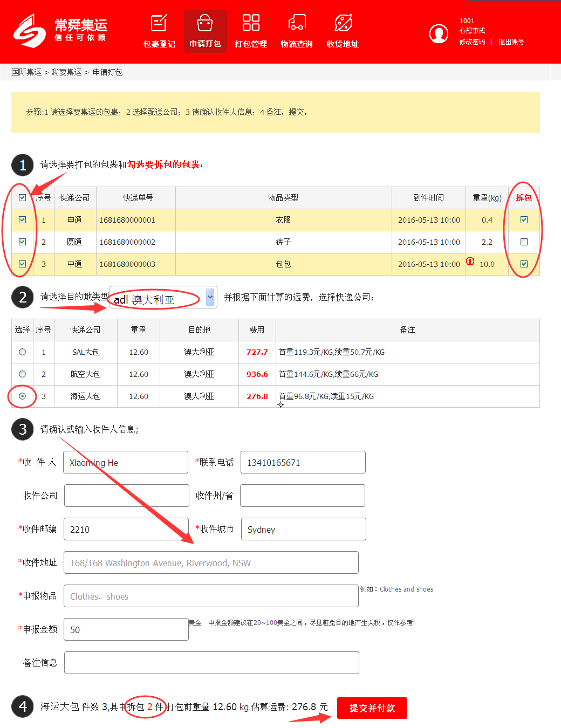Click the 提交并付款 submit button
This screenshot has height=728, width=561.
coord(372,708)
